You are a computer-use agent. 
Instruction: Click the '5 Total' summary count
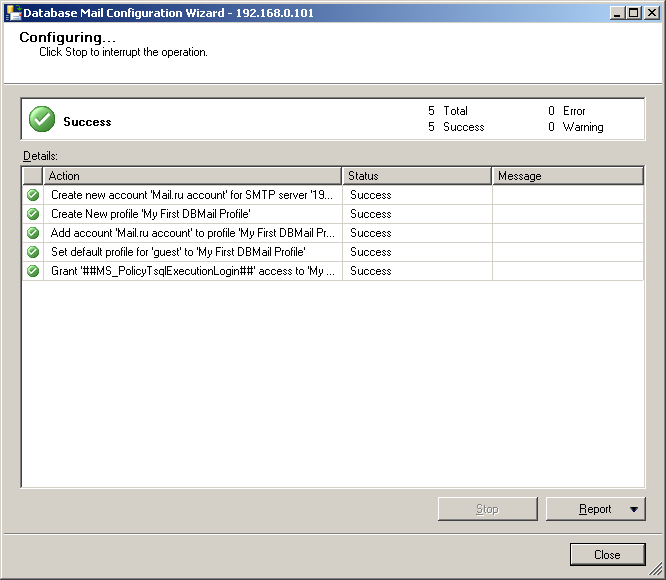pyautogui.click(x=448, y=111)
